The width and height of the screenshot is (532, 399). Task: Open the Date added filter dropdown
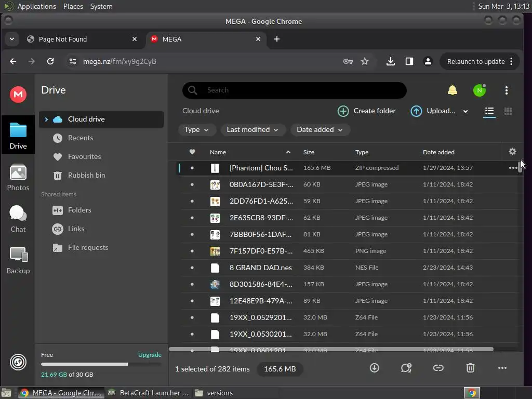tap(320, 129)
